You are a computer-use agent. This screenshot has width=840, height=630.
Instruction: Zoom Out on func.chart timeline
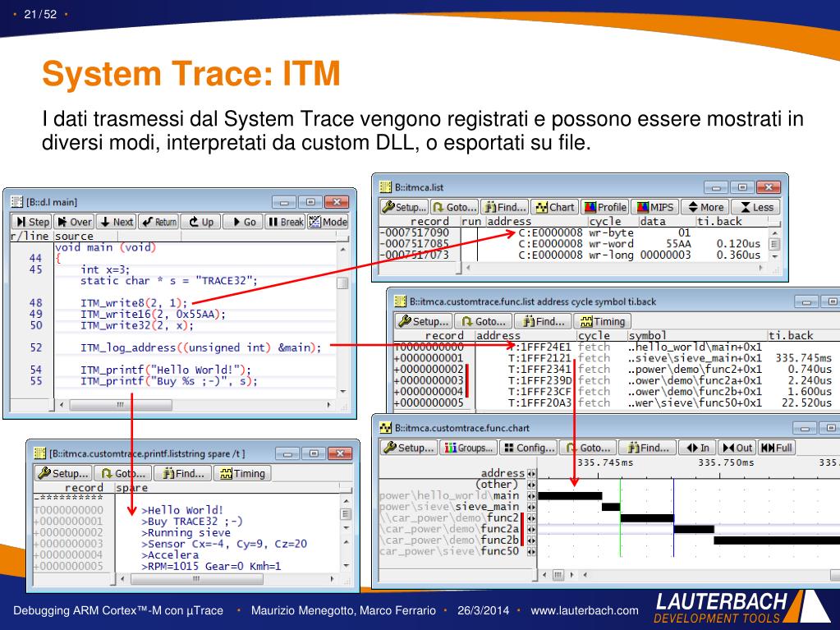click(x=737, y=448)
